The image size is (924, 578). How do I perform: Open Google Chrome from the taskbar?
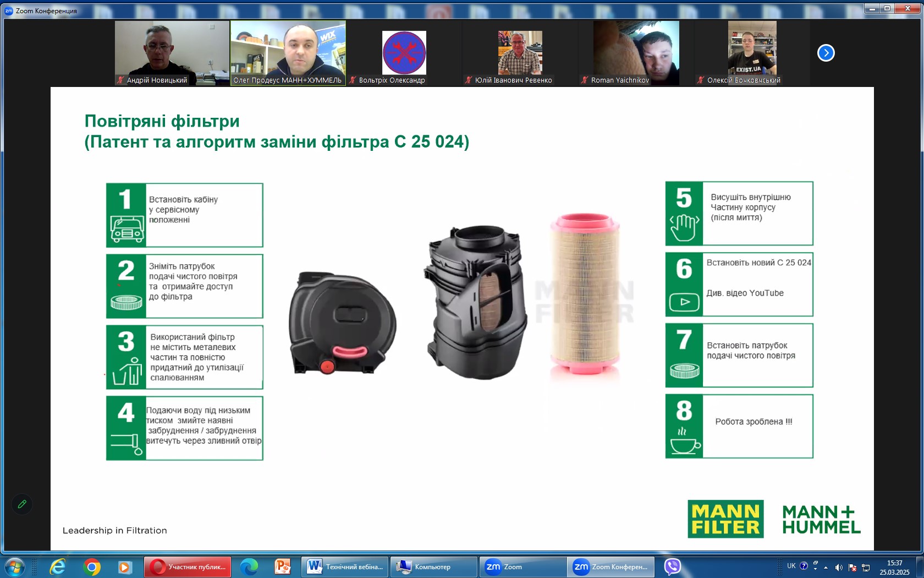pos(92,566)
